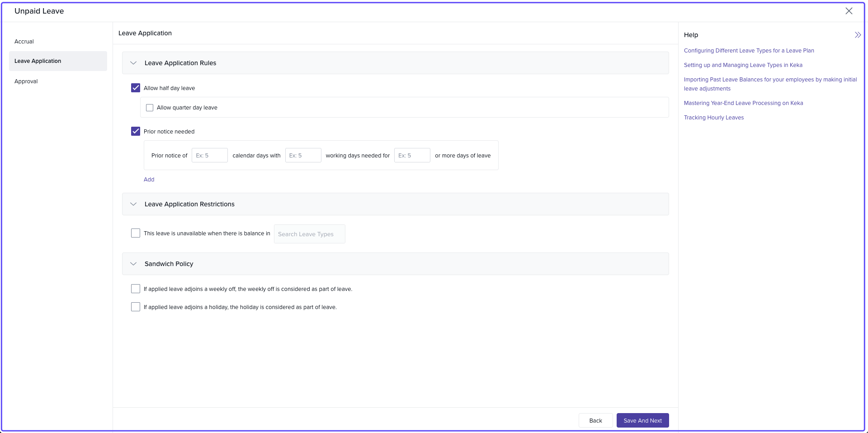Viewport: 868px width, 433px height.
Task: Uncheck Prior notice needed checkbox
Action: pos(136,131)
